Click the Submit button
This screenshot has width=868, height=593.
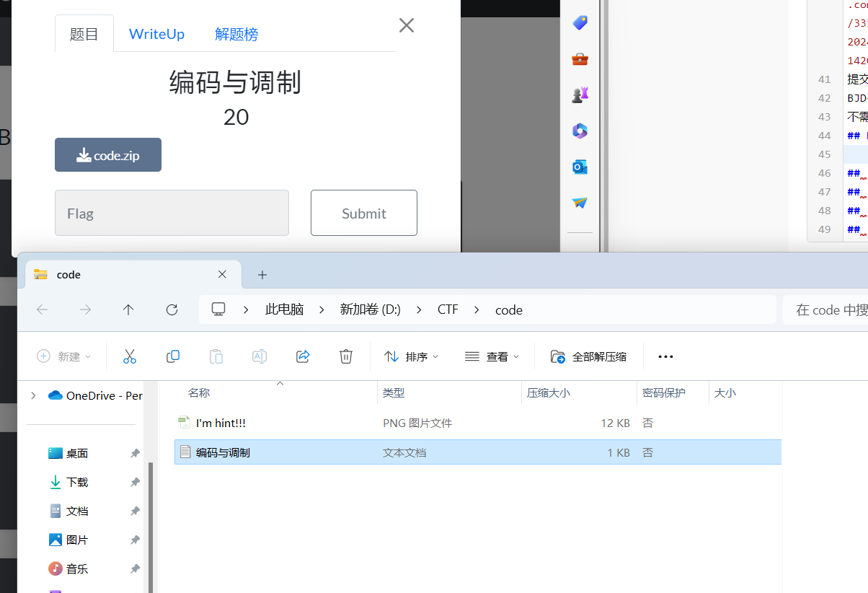coord(364,213)
